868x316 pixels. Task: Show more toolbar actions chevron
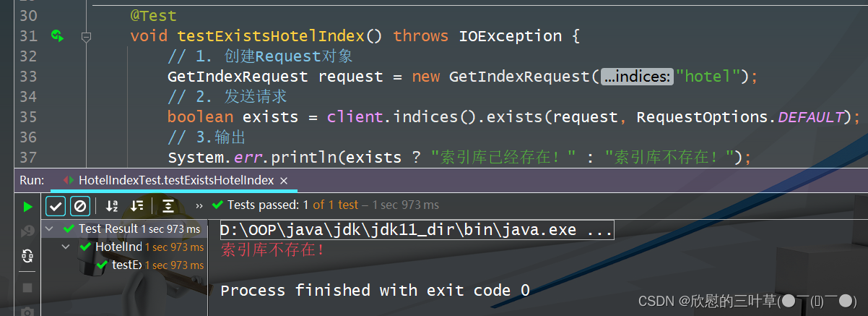[x=199, y=205]
